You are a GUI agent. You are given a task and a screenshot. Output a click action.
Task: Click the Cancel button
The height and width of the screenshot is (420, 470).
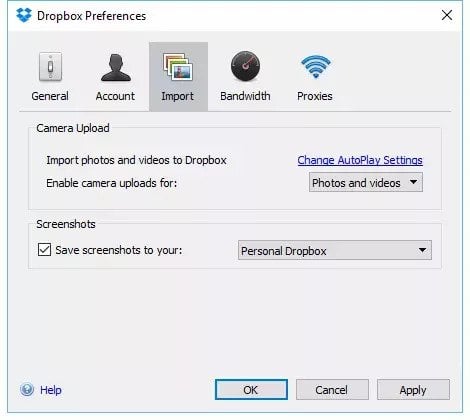(x=332, y=389)
